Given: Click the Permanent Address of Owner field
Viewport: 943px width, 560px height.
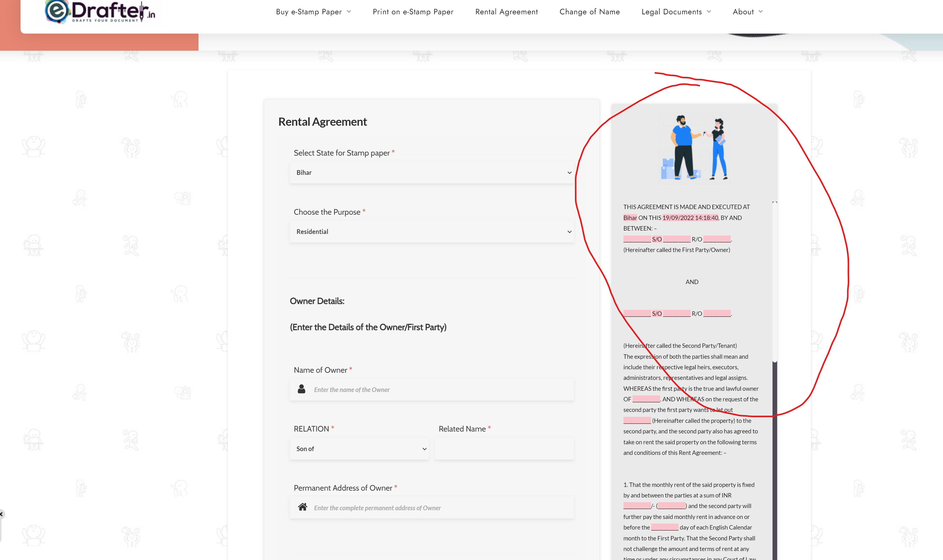Looking at the screenshot, I should tap(441, 508).
